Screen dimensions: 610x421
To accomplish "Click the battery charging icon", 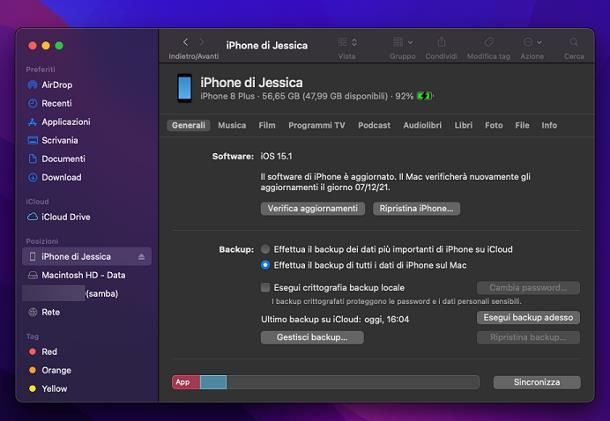I will click(x=424, y=96).
